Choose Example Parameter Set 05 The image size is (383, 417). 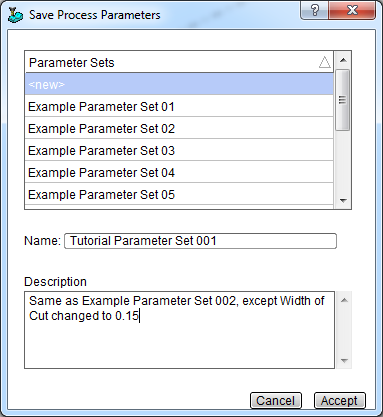179,194
